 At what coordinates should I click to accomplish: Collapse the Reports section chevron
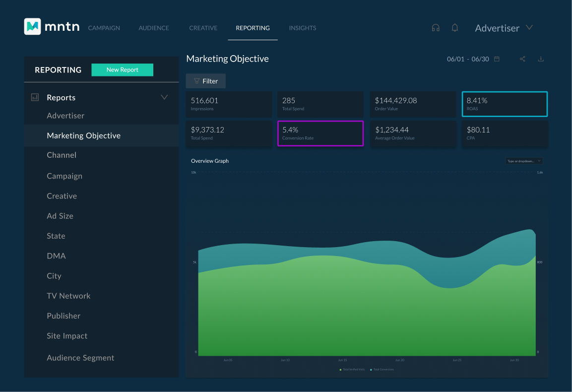(x=164, y=97)
